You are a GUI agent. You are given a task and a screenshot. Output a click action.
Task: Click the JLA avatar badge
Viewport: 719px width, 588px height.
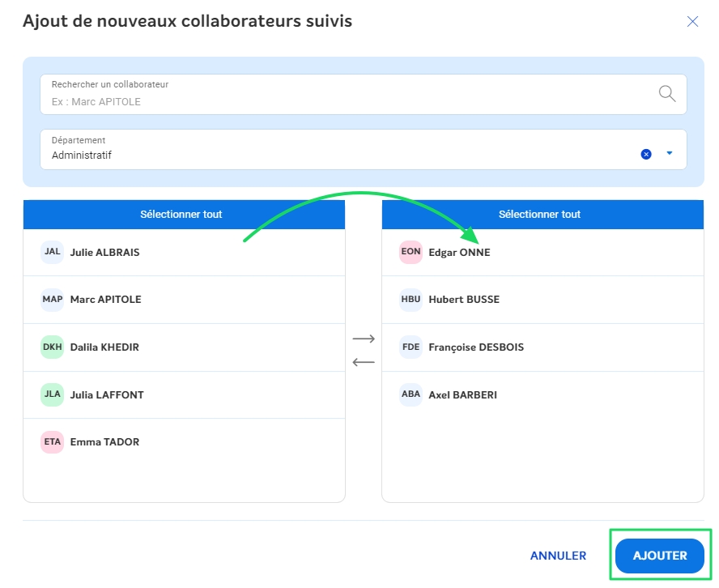pyautogui.click(x=53, y=394)
